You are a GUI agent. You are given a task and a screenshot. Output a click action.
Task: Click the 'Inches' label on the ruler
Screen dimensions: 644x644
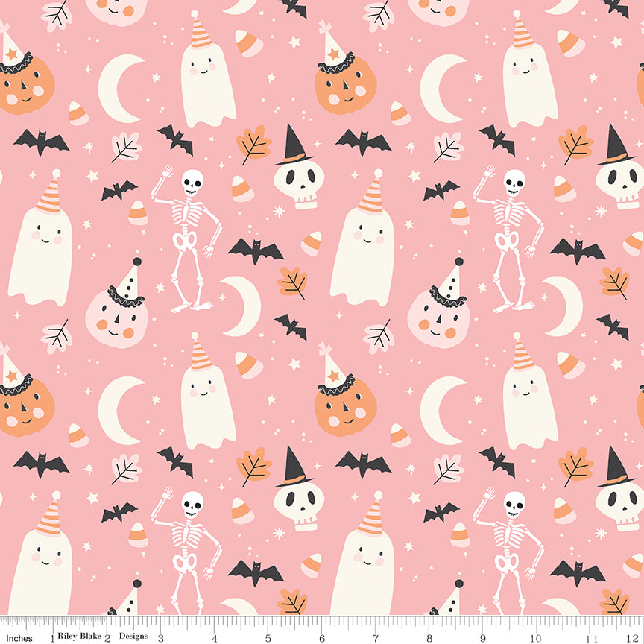click(19, 637)
